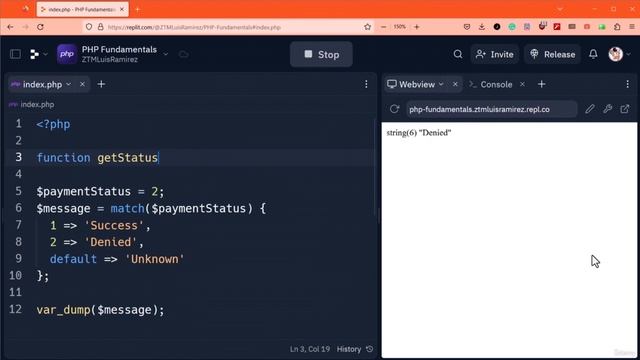640x360 pixels.
Task: Click line 3 function getStatus code
Action: (x=98, y=158)
